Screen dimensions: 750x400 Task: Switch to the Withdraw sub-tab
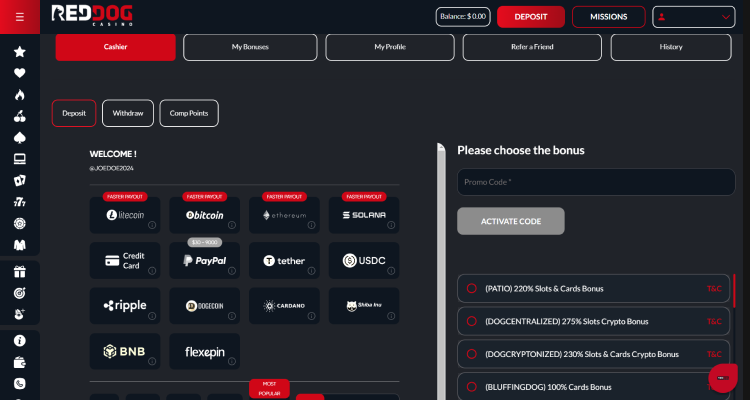point(128,113)
